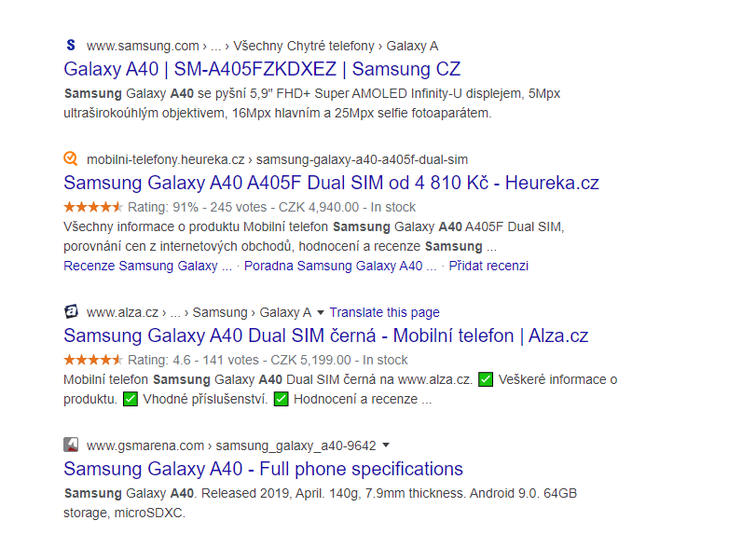Open 'Recenze Samsung Galaxy ...' sitelink
Image resolution: width=756 pixels, height=548 pixels.
(x=147, y=266)
